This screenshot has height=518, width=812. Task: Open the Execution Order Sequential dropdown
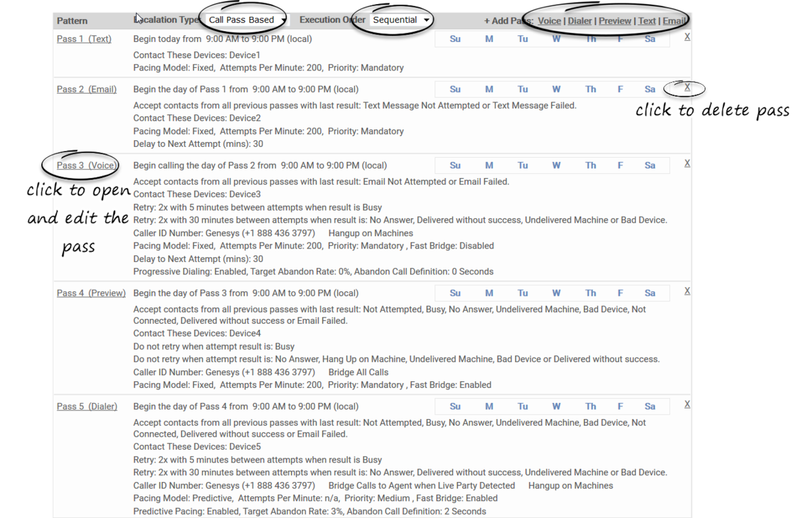coord(401,20)
